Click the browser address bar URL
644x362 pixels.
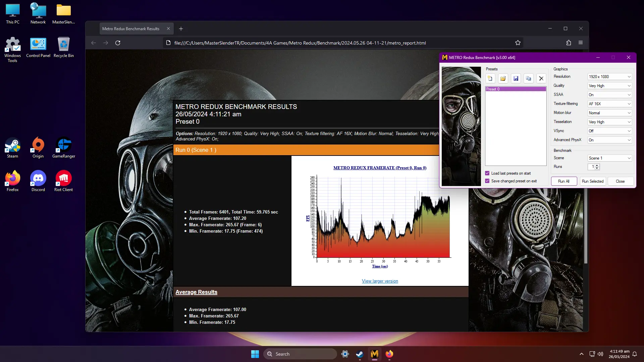pyautogui.click(x=300, y=43)
